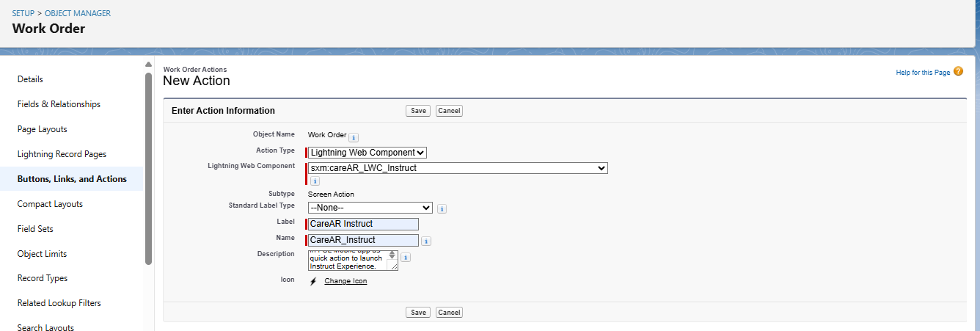
Task: Click the bottom Cancel button
Action: click(449, 312)
